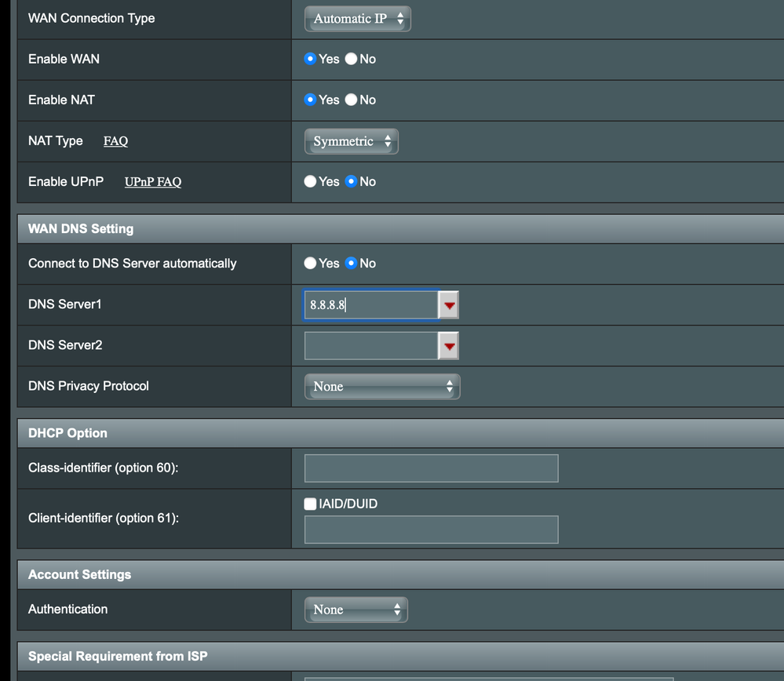Viewport: 784px width, 681px height.
Task: Open the UPnP FAQ link
Action: pos(152,182)
